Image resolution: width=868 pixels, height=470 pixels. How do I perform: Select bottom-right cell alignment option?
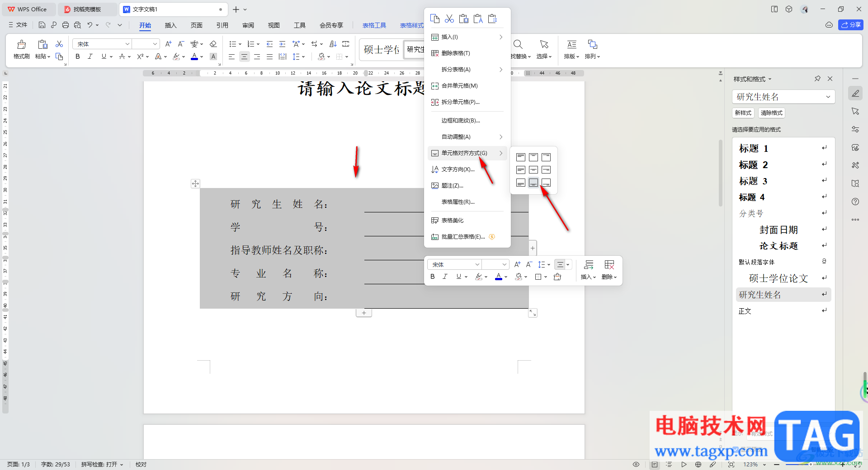click(x=546, y=183)
